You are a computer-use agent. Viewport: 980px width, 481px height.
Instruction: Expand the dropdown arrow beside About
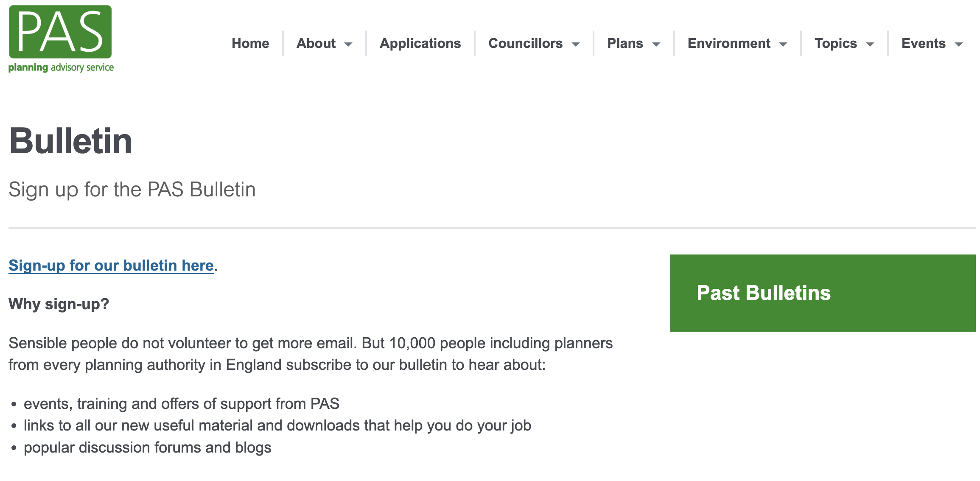click(348, 44)
